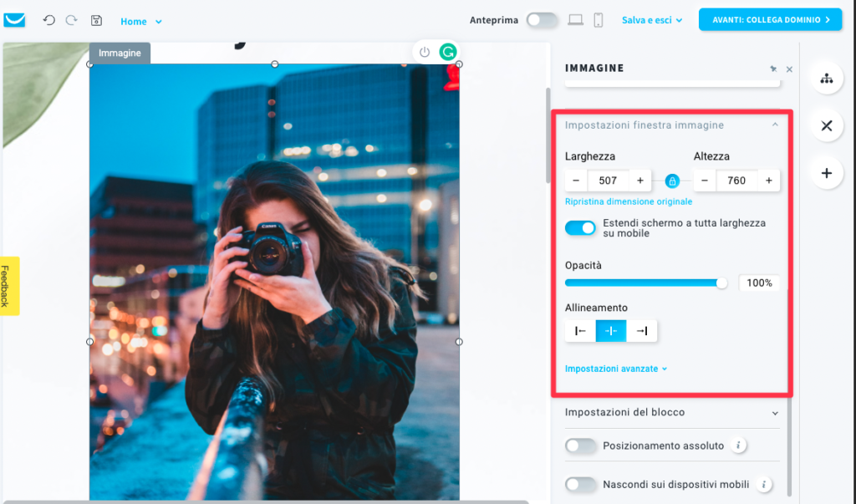
Task: Align image to the left
Action: pyautogui.click(x=580, y=331)
